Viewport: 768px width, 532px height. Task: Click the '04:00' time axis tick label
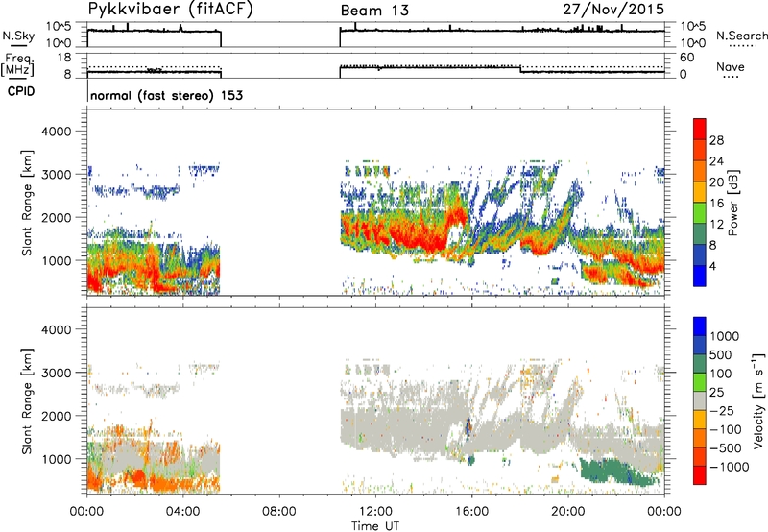click(x=183, y=512)
